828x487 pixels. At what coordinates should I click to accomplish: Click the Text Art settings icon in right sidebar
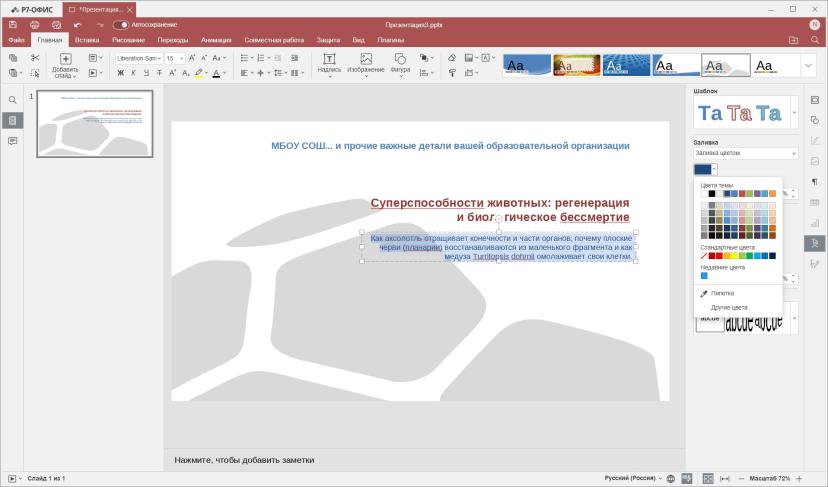(815, 243)
